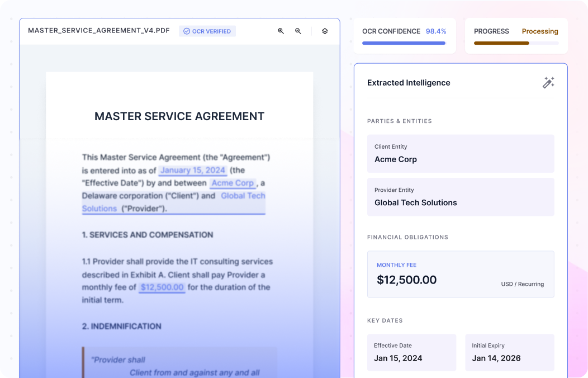Viewport: 588px width, 378px height.
Task: Click the magic wand icon in Extracted Intelligence
Action: [x=548, y=83]
